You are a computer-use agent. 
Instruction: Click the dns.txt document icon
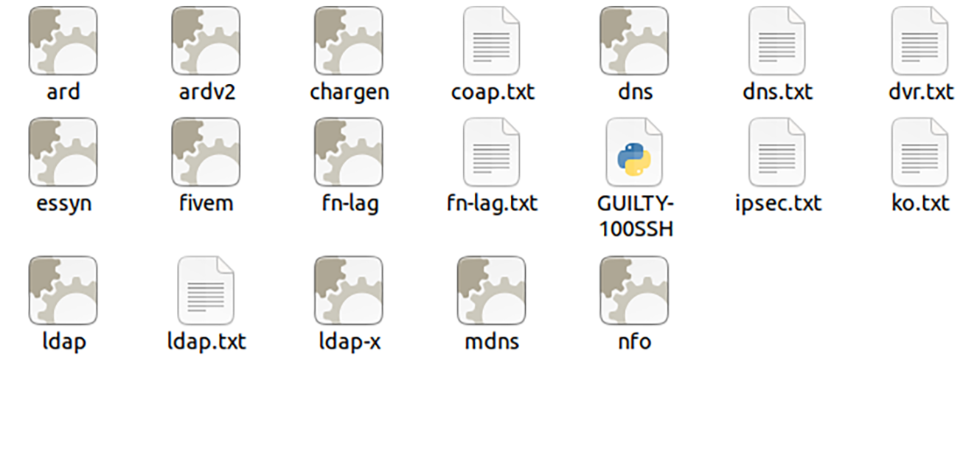[x=777, y=41]
